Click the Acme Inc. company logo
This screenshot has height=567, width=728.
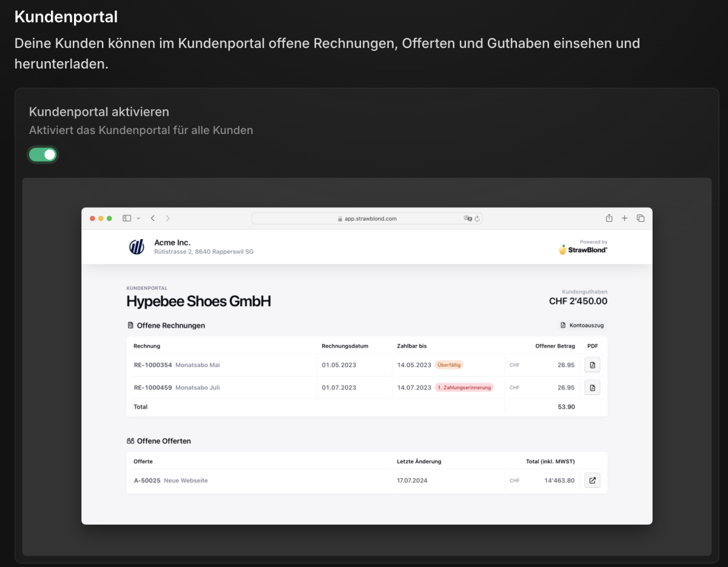(x=136, y=247)
